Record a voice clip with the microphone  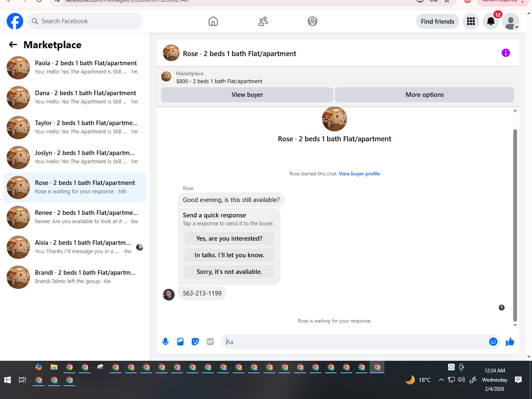click(165, 342)
